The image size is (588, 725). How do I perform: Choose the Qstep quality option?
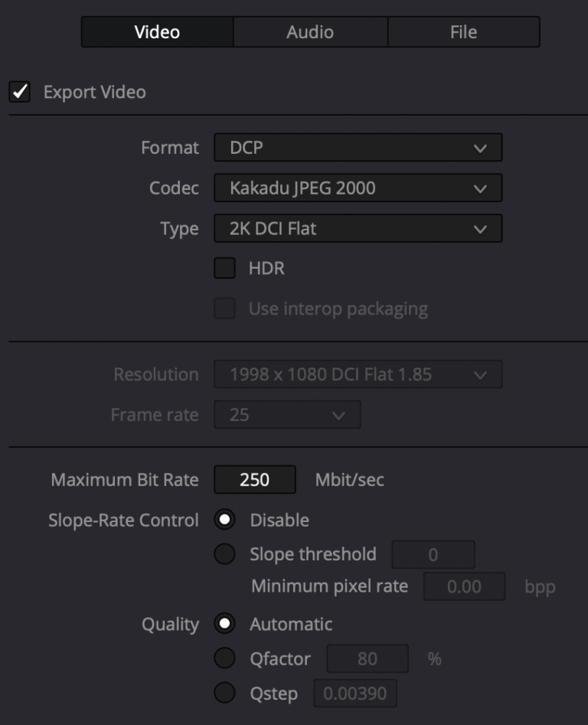coord(226,691)
